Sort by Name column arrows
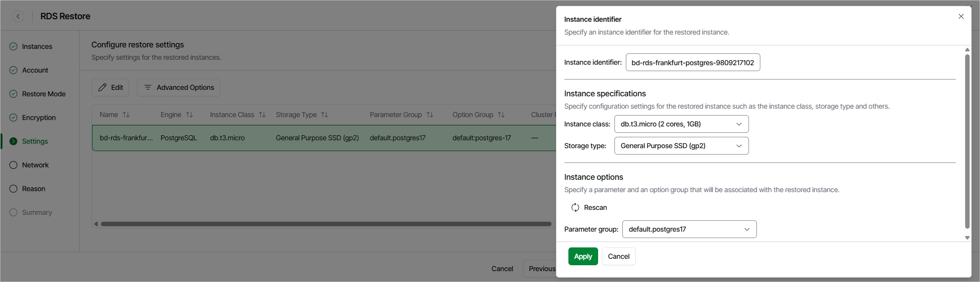 pos(126,115)
